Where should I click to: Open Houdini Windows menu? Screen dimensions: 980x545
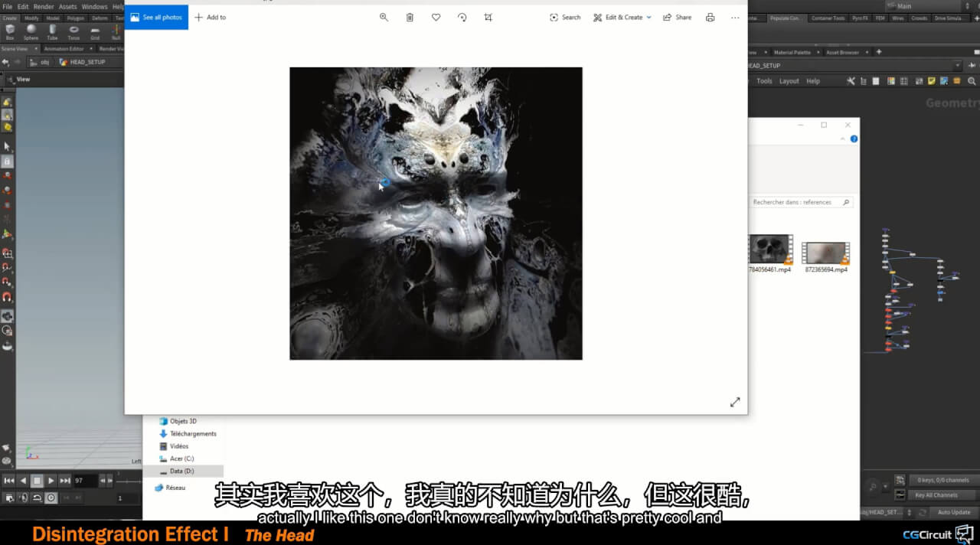(x=95, y=7)
